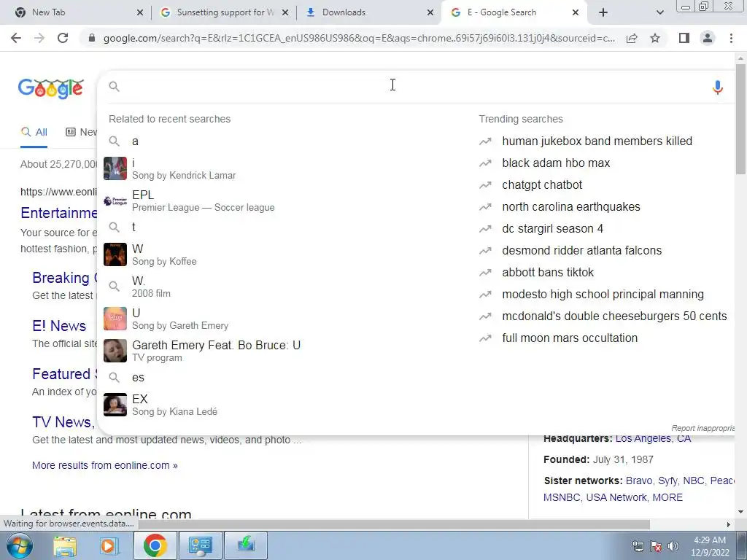
Task: Open Chrome three-dot menu
Action: point(731,38)
